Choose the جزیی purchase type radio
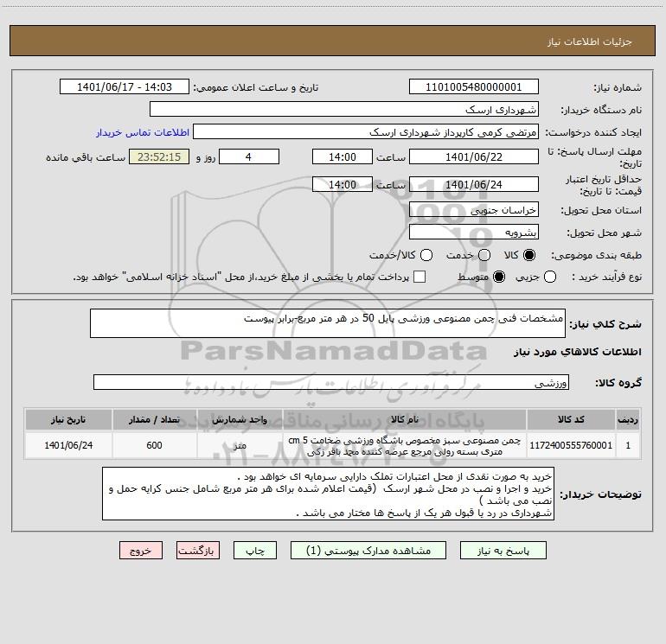Screen dimensions: 666x644 point(550,277)
